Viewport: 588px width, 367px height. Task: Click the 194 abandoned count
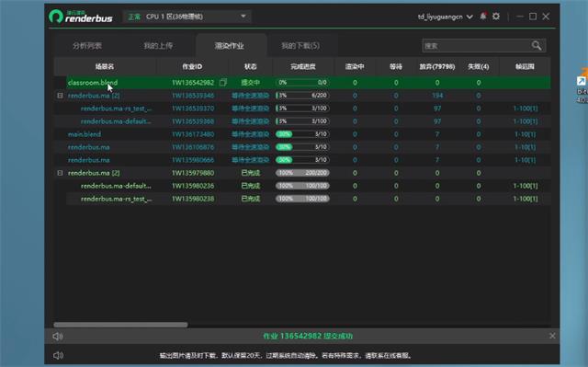(437, 96)
